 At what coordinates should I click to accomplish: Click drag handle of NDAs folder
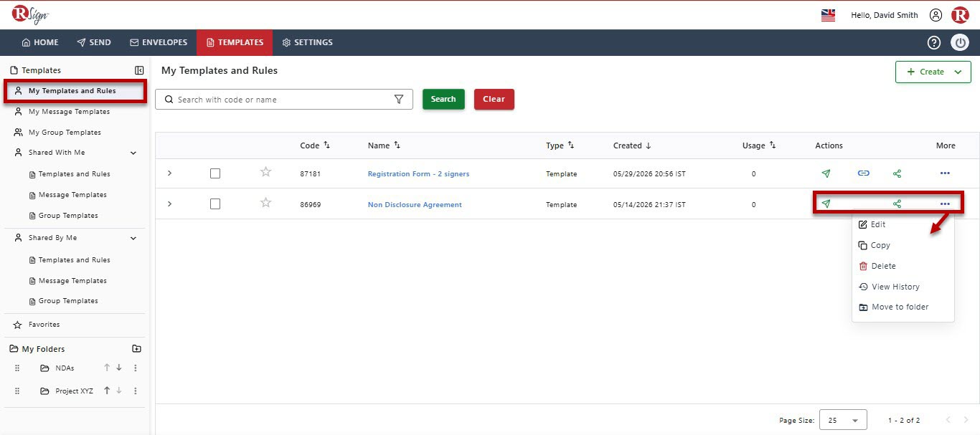click(x=17, y=368)
